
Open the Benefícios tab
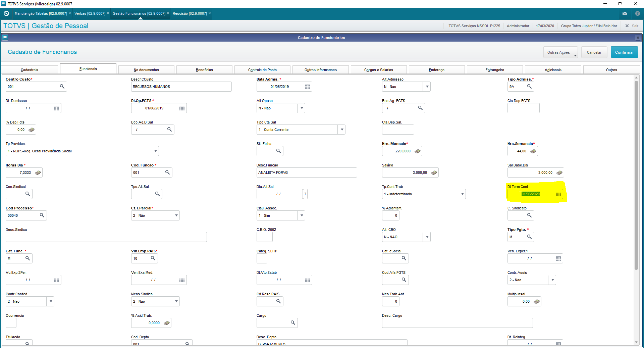pos(204,70)
